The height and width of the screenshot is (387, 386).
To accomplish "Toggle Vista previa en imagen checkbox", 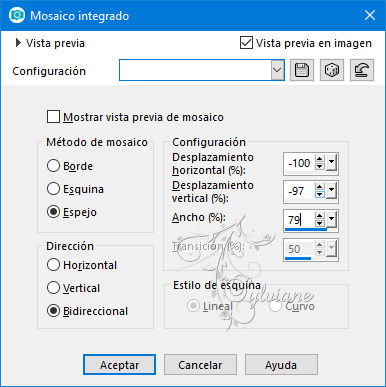I will [246, 43].
